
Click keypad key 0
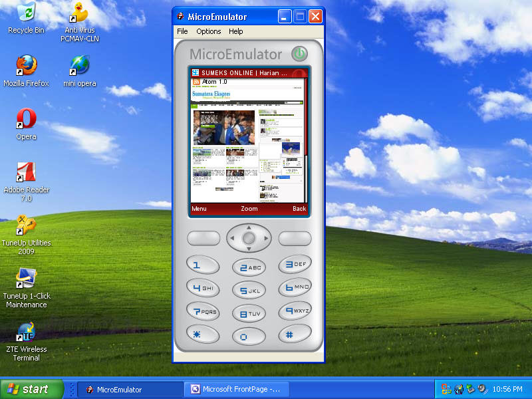(249, 336)
